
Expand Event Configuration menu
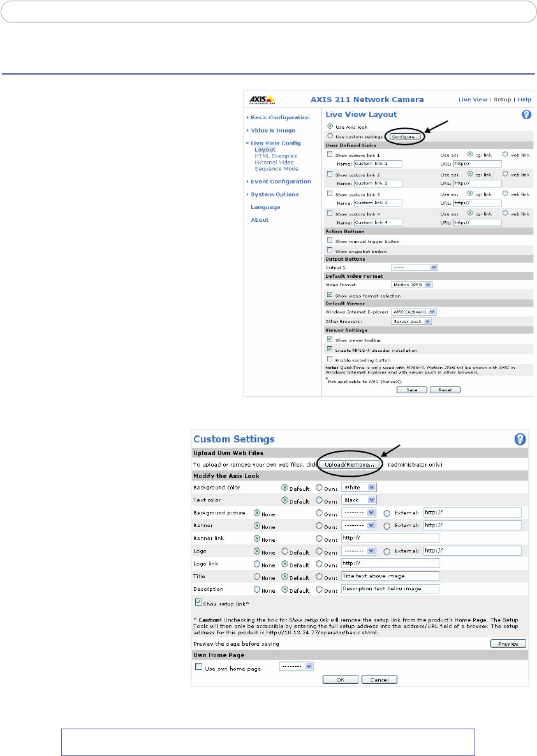click(x=281, y=181)
